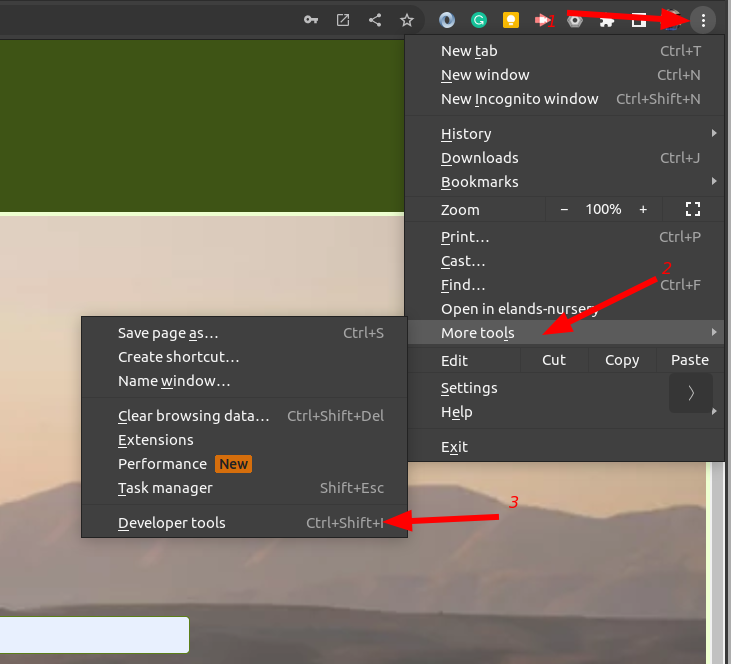Toggle fullscreen mode icon in Zoom row
This screenshot has width=731, height=664.
click(x=692, y=209)
